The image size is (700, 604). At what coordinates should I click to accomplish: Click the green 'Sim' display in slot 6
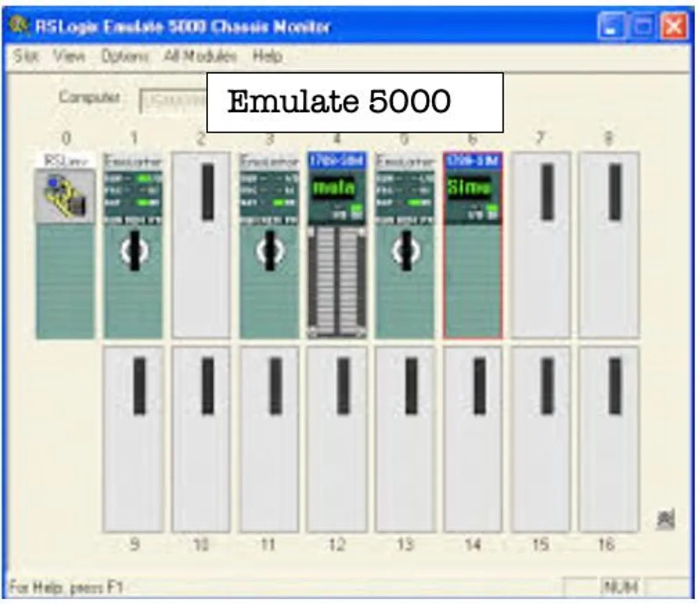pyautogui.click(x=469, y=188)
